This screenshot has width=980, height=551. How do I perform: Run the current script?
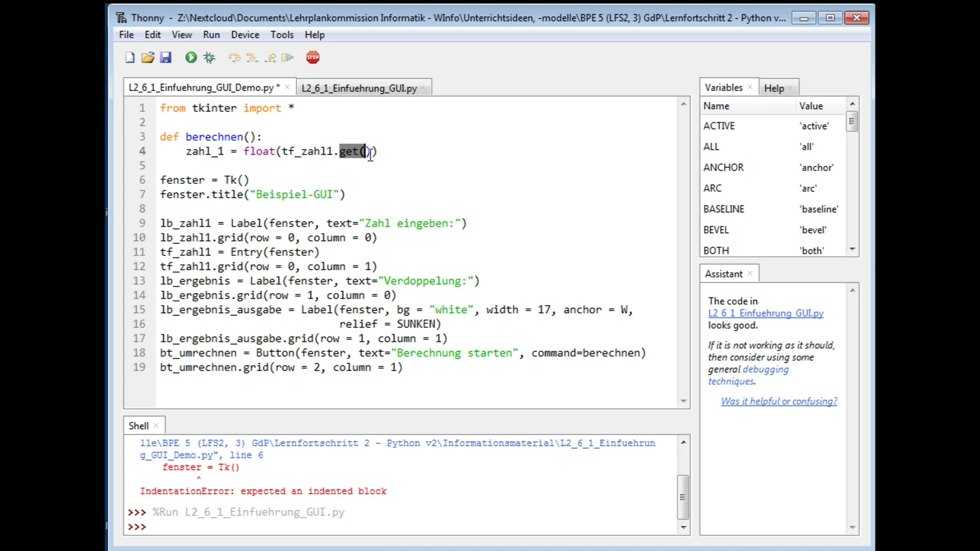190,57
